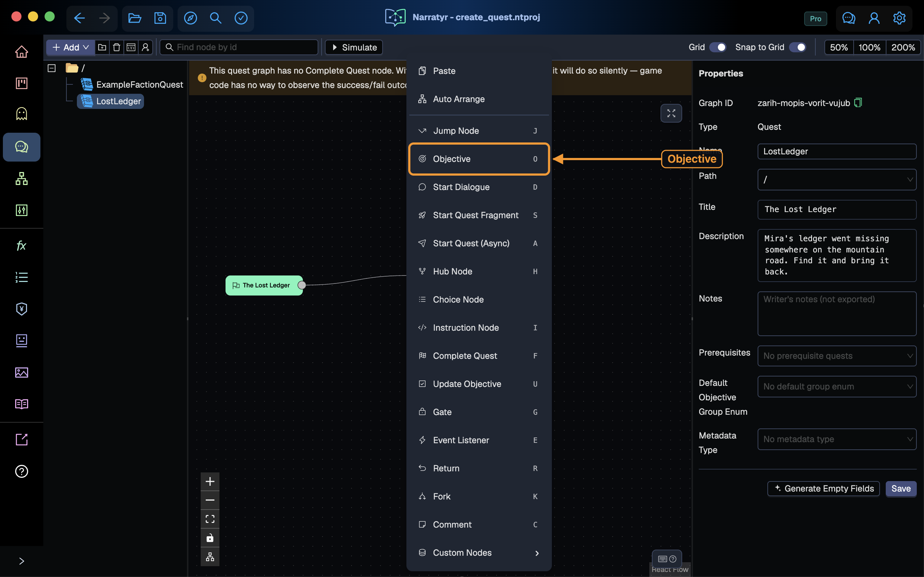Screen dimensions: 924x577
Task: Open the functions fx sidebar icon
Action: [21, 245]
